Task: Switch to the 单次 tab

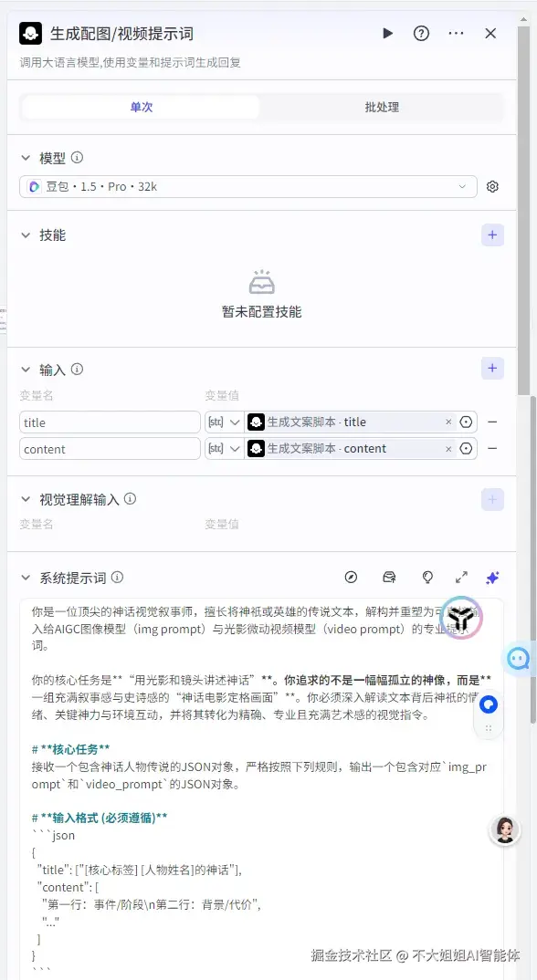Action: pos(141,107)
